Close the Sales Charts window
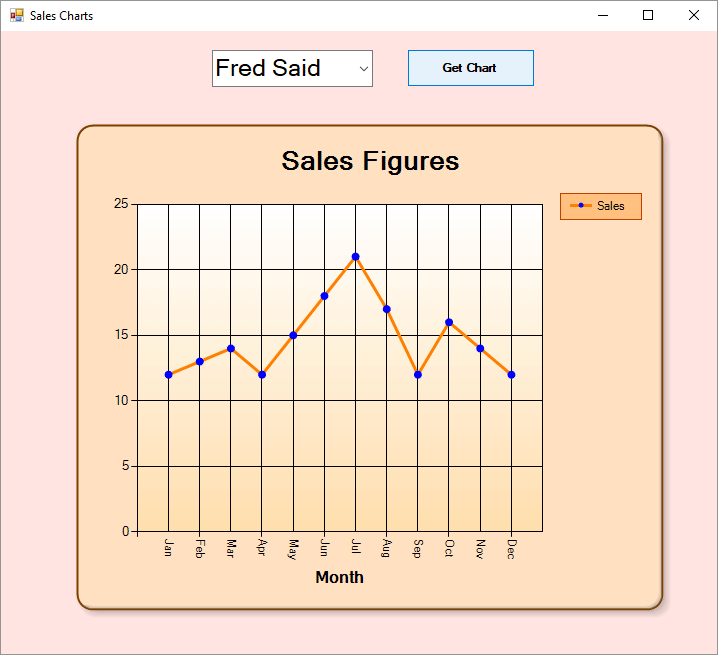 694,15
